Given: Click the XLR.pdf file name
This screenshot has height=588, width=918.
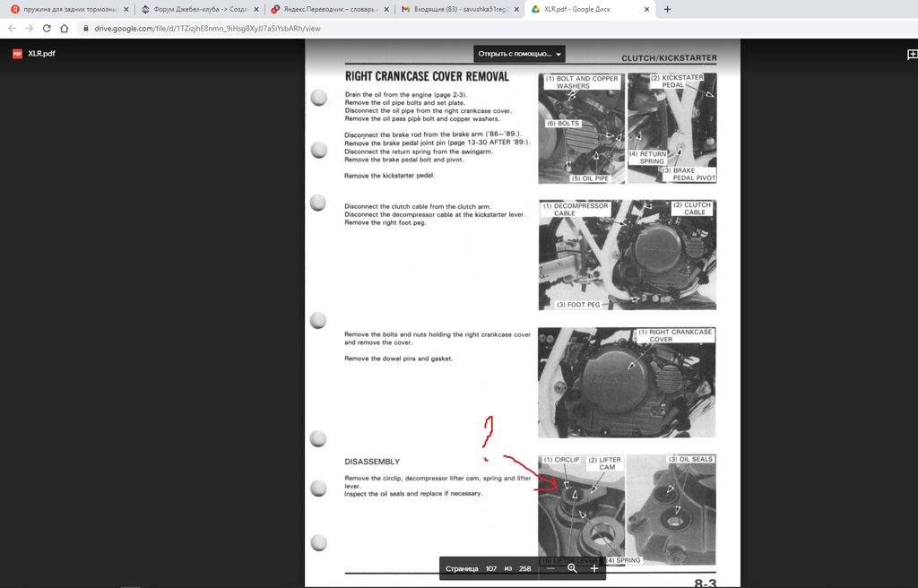Looking at the screenshot, I should click(x=41, y=53).
